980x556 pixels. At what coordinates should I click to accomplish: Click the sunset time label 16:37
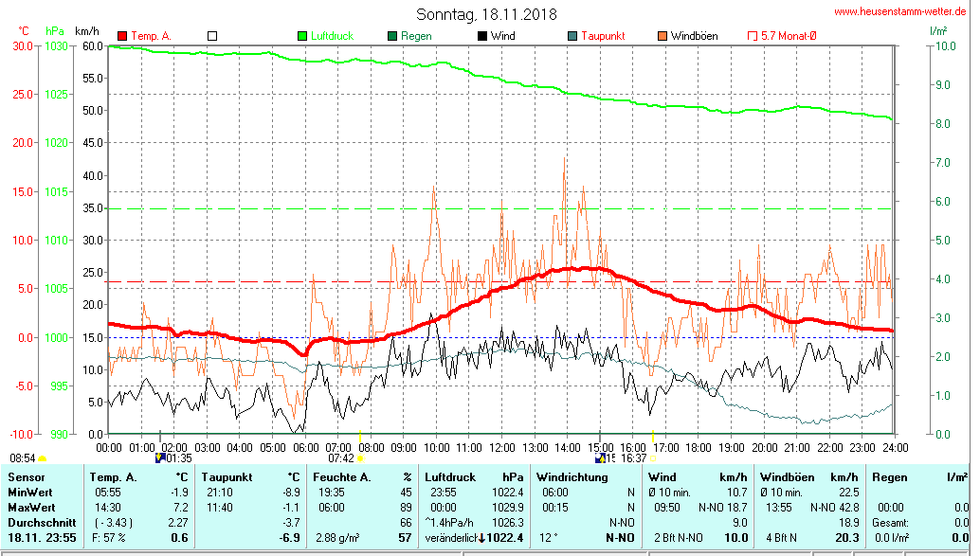click(x=634, y=458)
